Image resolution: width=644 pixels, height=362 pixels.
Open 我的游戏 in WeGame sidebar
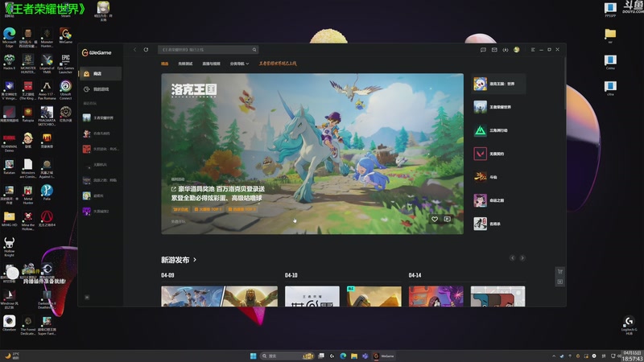coord(101,89)
